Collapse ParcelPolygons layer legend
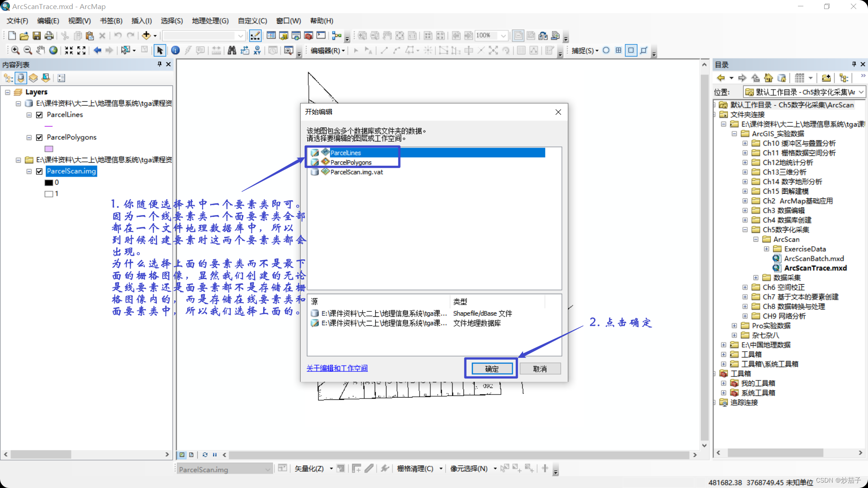Image resolution: width=868 pixels, height=488 pixels. [29, 137]
